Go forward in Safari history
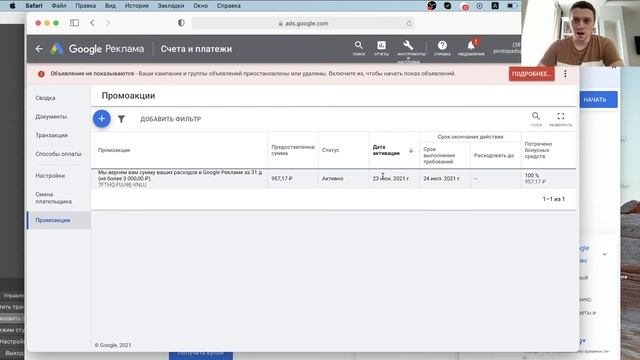 click(x=108, y=23)
